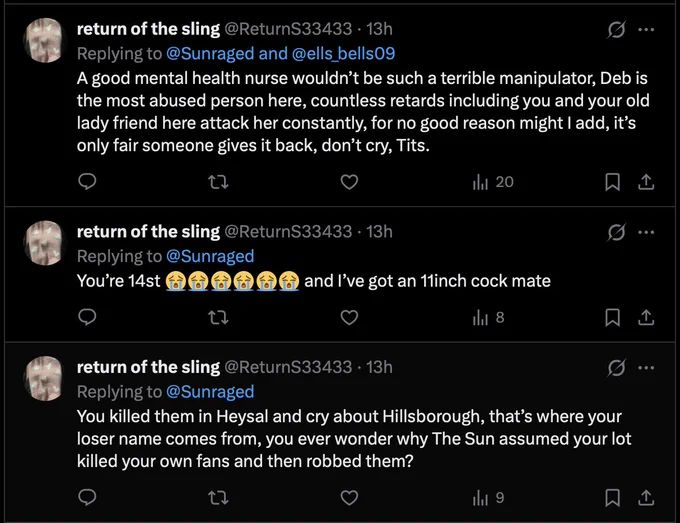Like the tweet with crying emojis
Screen dimensions: 680x523
point(349,317)
